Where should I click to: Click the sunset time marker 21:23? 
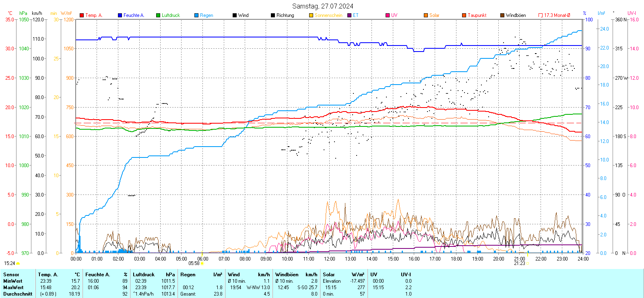519,263
